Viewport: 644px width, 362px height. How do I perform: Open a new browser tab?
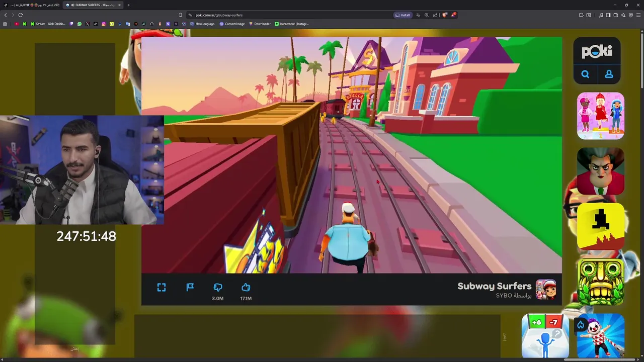pos(129,5)
